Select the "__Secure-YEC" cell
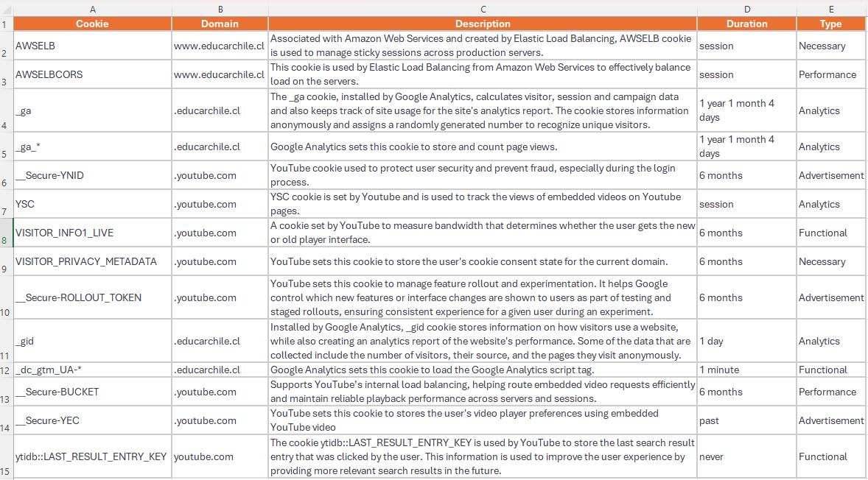 (x=92, y=421)
